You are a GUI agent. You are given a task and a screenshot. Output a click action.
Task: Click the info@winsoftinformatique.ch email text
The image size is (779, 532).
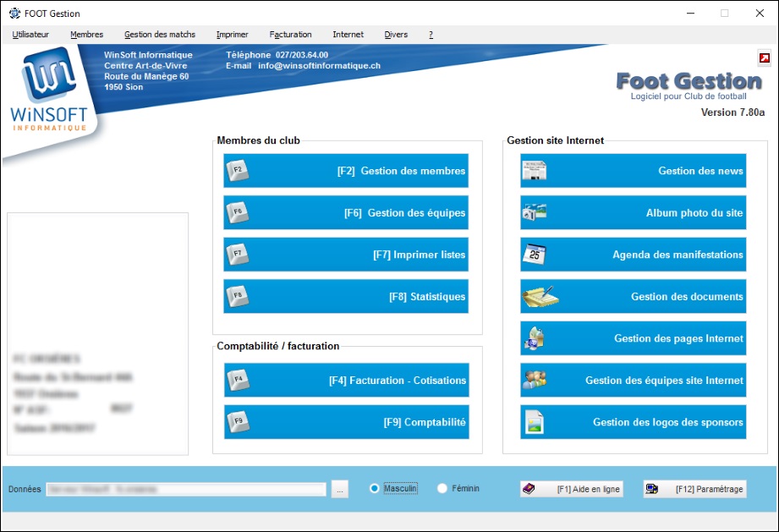pyautogui.click(x=320, y=66)
